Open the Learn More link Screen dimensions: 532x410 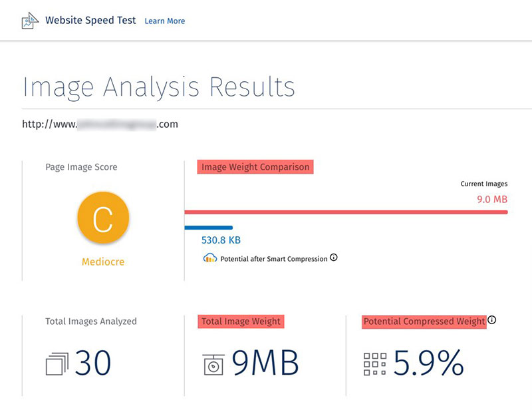coord(165,21)
